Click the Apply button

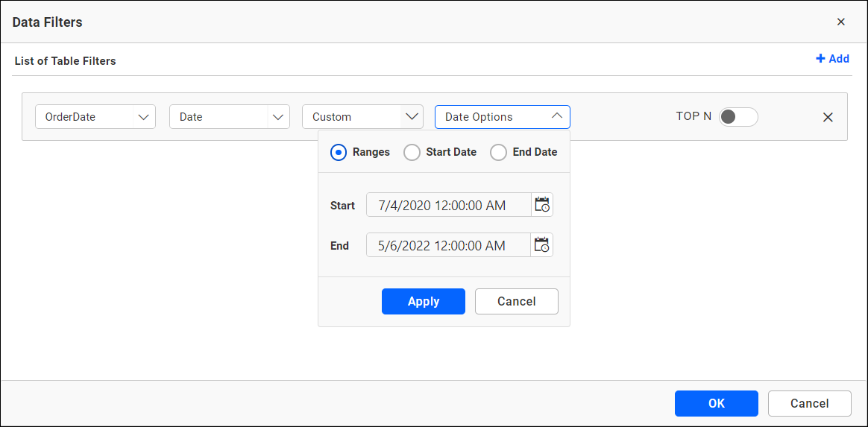click(424, 302)
